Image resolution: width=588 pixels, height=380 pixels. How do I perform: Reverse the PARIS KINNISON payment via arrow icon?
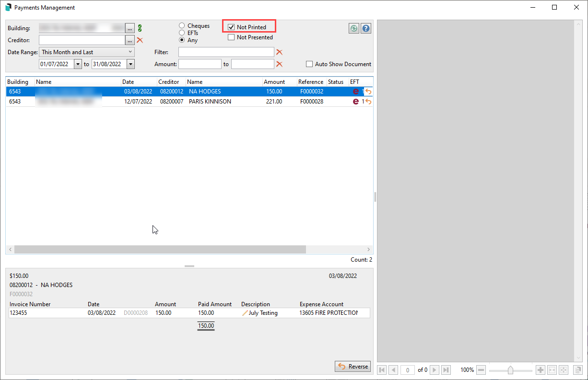pos(368,101)
